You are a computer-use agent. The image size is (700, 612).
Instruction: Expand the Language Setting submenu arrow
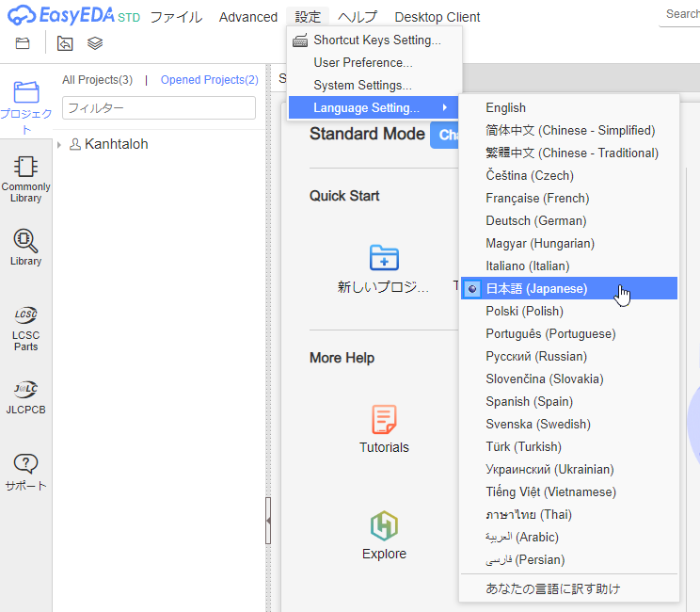tap(445, 107)
